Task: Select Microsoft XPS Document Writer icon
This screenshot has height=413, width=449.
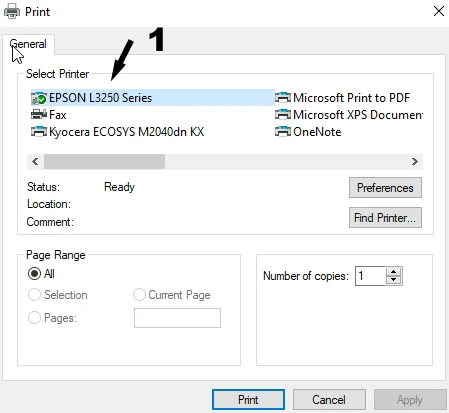Action: coord(283,115)
